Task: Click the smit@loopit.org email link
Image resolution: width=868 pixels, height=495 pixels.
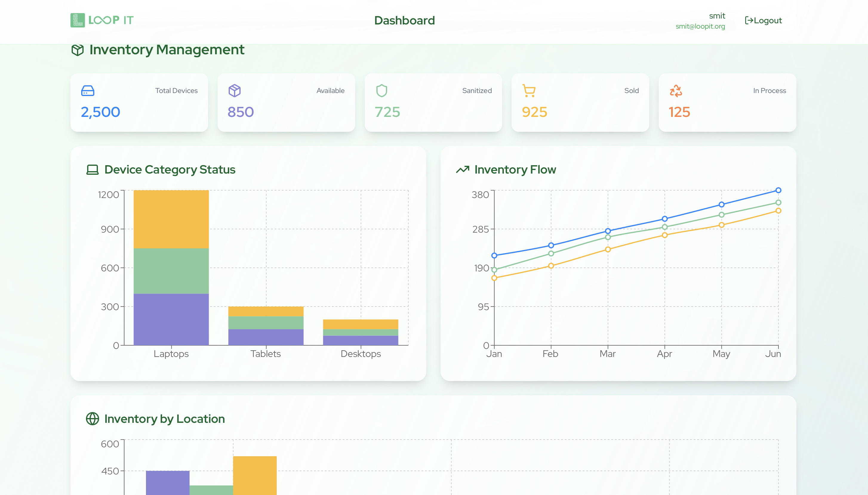Action: pos(700,27)
